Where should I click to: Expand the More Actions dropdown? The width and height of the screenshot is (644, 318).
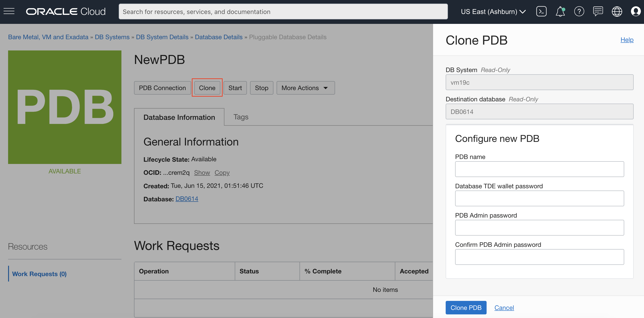click(305, 88)
